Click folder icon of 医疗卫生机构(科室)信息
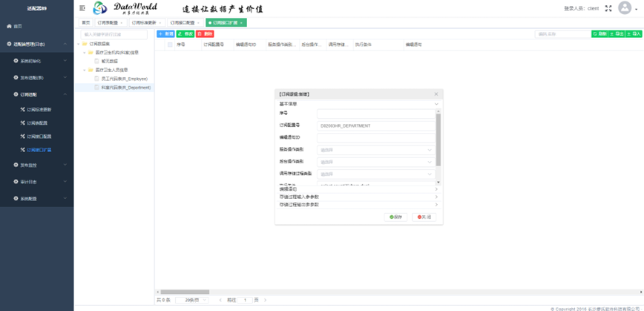Screen dimensions: 644x311 coord(91,53)
